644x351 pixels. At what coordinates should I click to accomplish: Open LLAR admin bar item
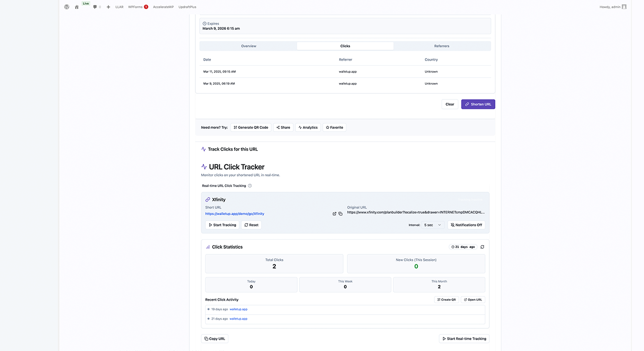click(119, 7)
